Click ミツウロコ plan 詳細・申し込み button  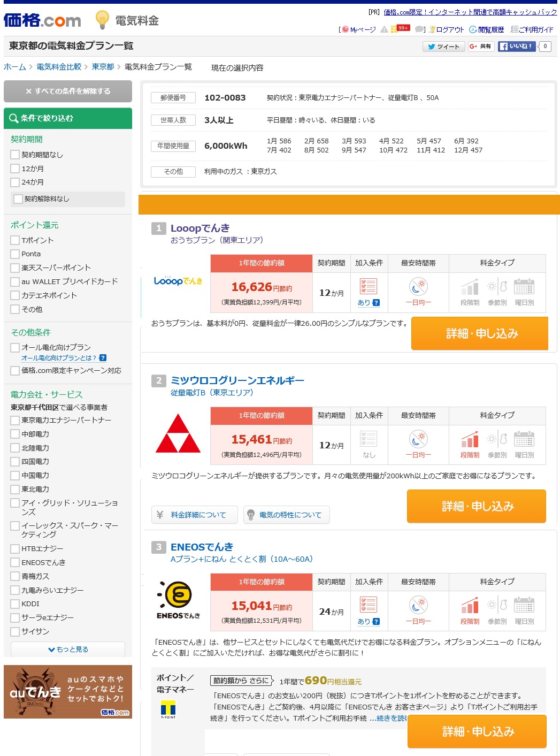(477, 506)
